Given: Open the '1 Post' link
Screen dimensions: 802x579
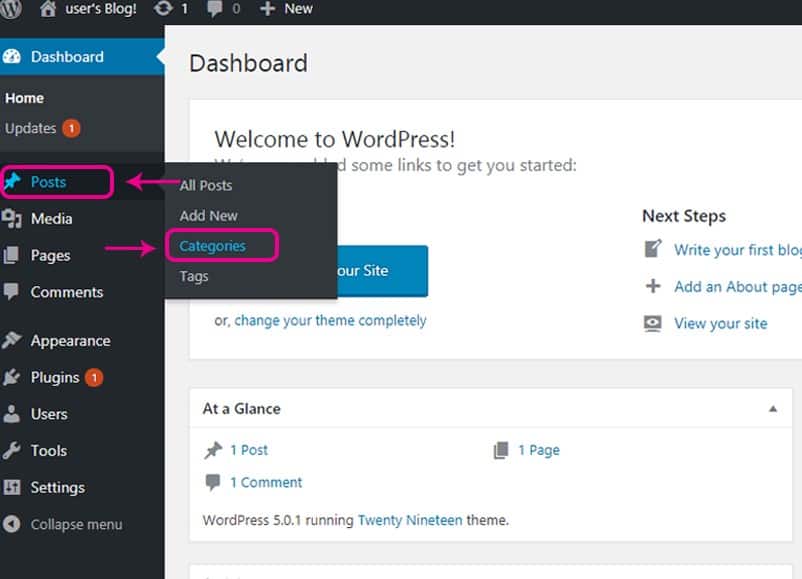Looking at the screenshot, I should [249, 450].
